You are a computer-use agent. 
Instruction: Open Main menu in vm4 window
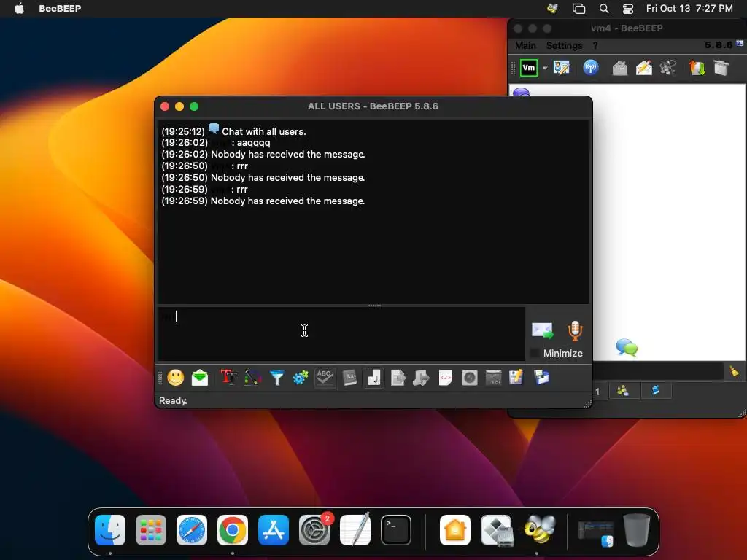point(525,46)
